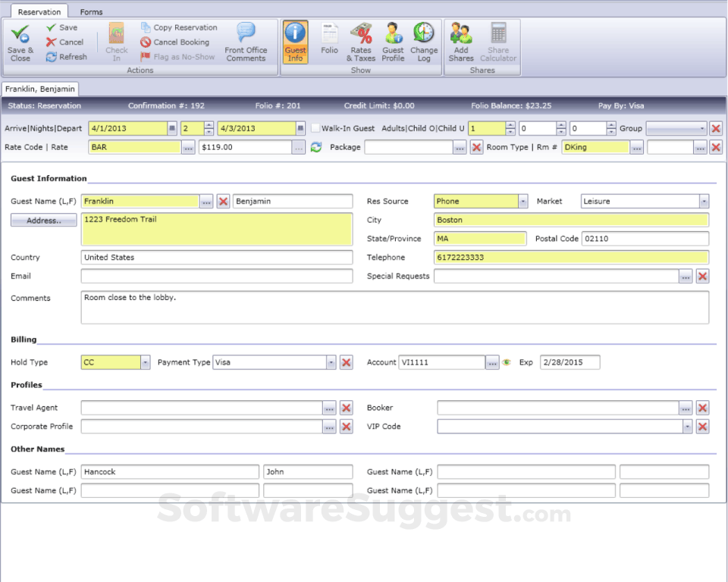This screenshot has width=728, height=582.
Task: Click the Add Shares icon
Action: [461, 42]
